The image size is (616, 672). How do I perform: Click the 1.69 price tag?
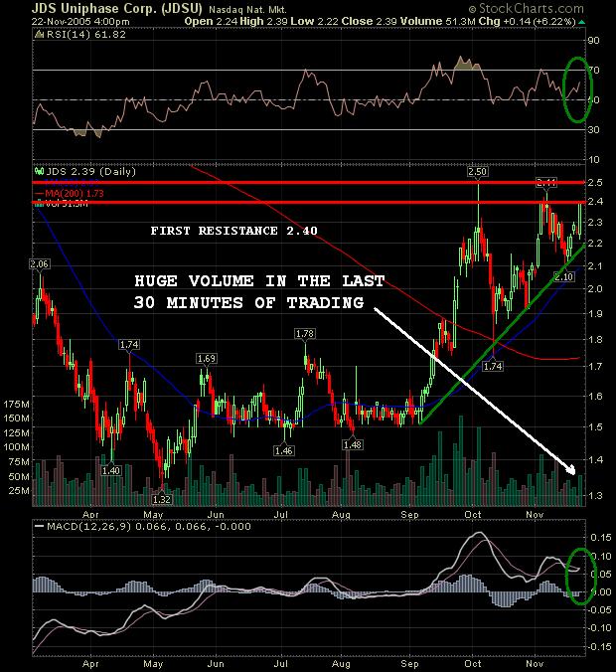pyautogui.click(x=206, y=358)
